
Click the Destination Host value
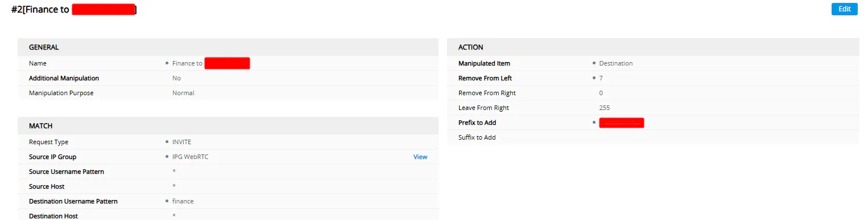click(174, 216)
